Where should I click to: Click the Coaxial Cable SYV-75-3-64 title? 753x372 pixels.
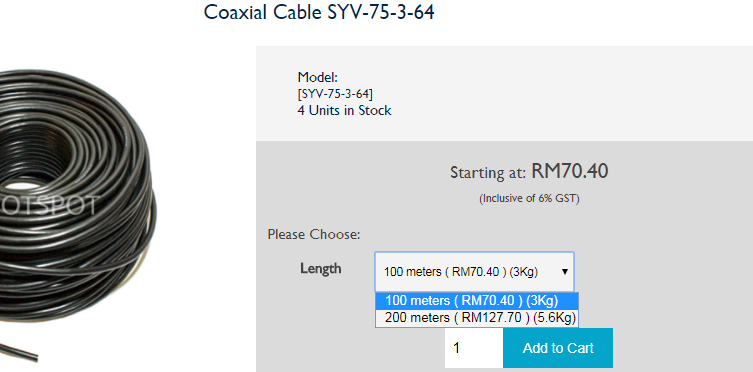click(x=319, y=12)
